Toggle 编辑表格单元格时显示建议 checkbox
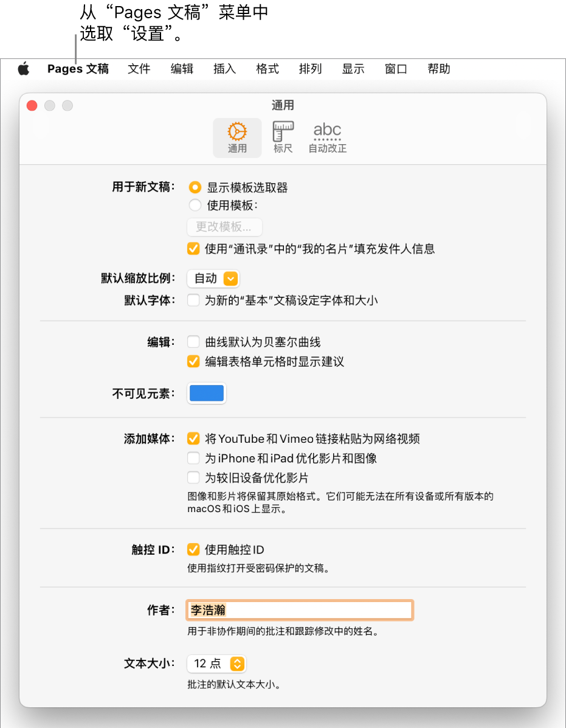 193,361
